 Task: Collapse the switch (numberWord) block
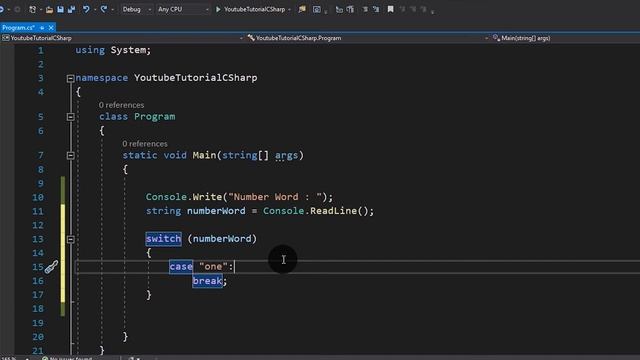[70, 239]
